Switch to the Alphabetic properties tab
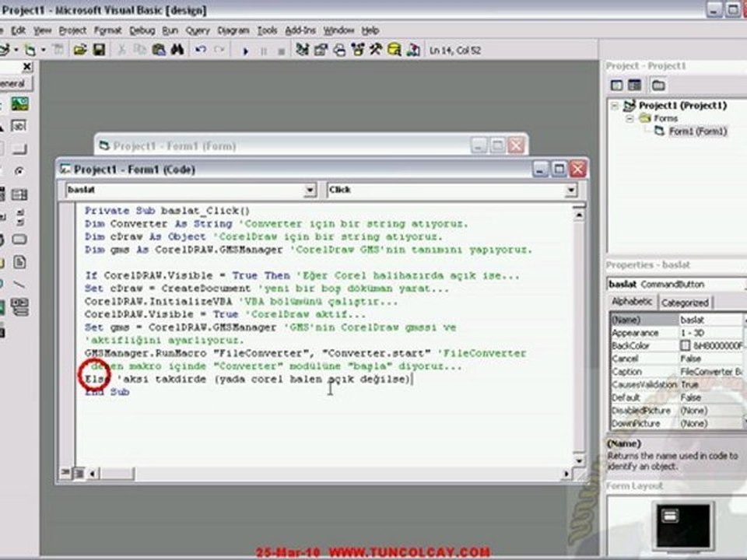The image size is (747, 560). tap(632, 302)
